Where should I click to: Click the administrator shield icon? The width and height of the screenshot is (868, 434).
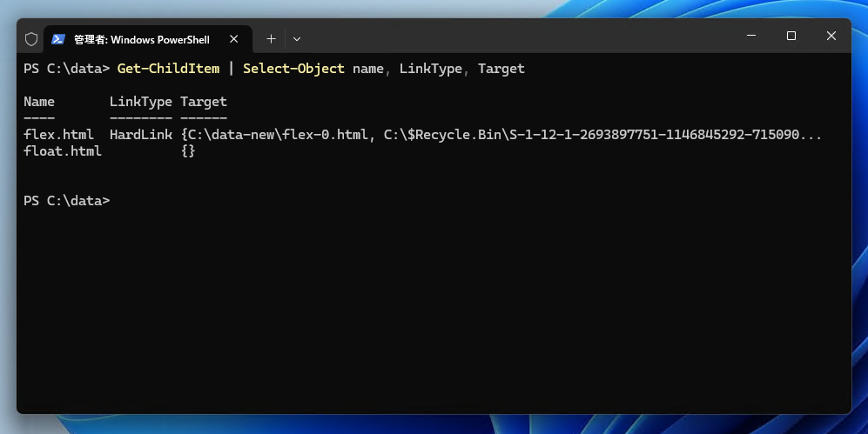(31, 39)
